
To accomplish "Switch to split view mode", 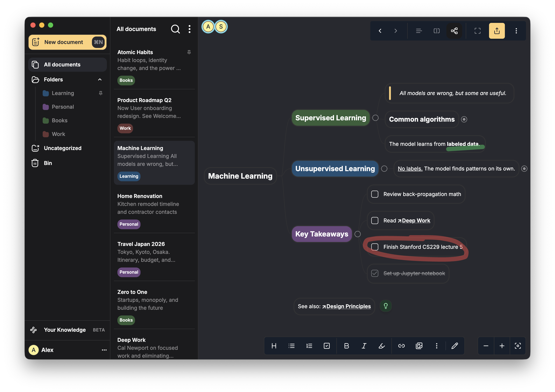I will (x=436, y=31).
